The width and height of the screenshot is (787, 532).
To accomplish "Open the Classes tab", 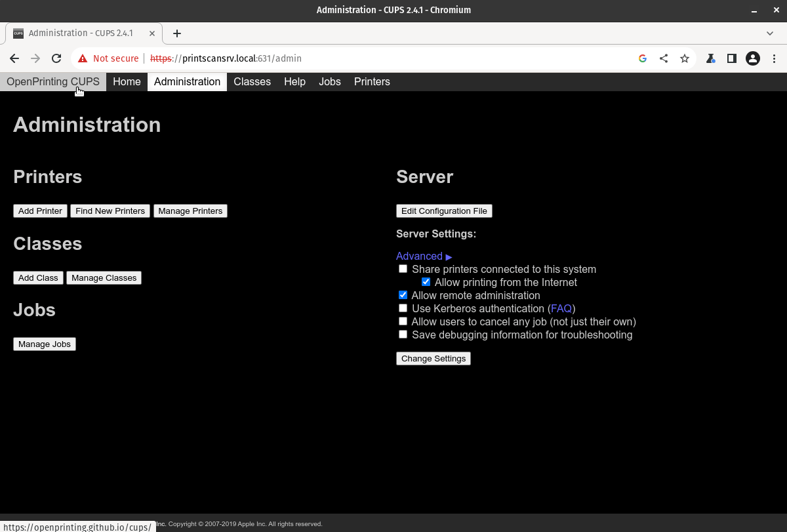I will 252,82.
